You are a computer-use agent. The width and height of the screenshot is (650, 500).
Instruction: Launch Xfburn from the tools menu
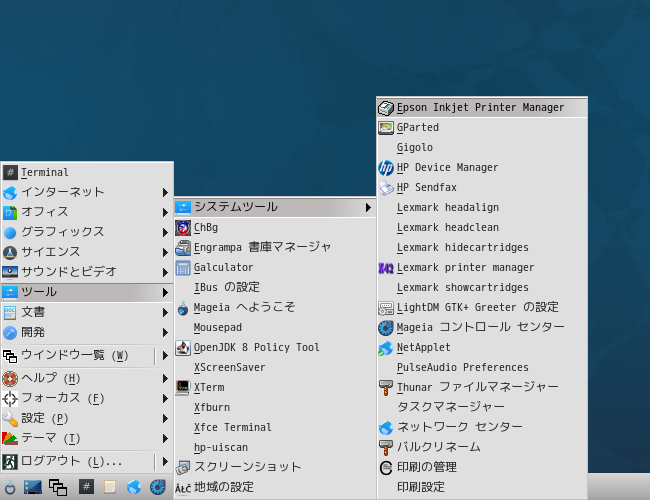[x=275, y=408]
